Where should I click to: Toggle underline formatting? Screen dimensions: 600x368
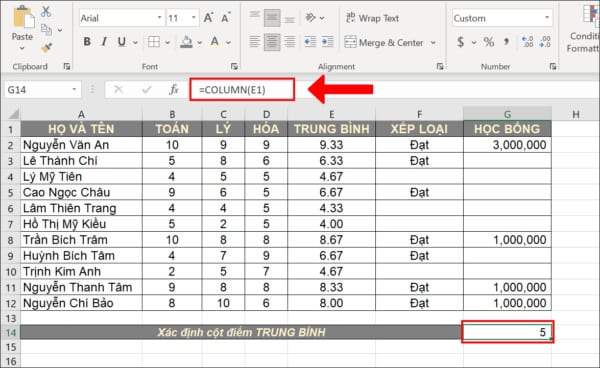[122, 42]
